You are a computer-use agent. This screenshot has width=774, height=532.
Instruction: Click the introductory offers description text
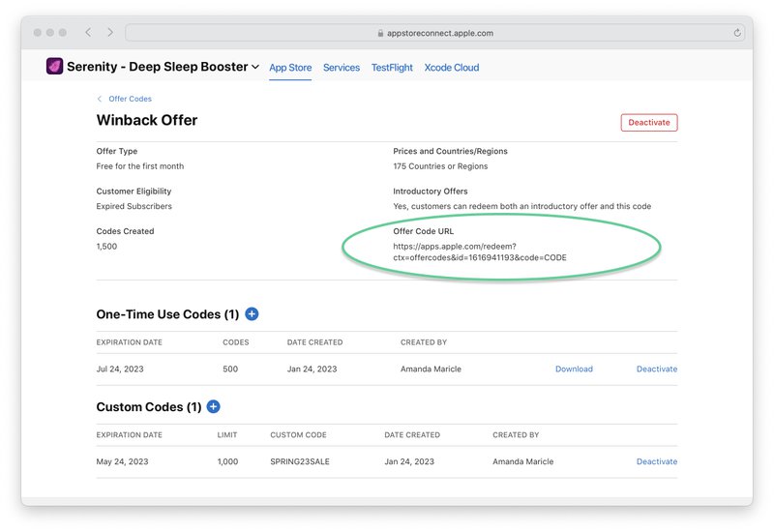click(x=521, y=206)
